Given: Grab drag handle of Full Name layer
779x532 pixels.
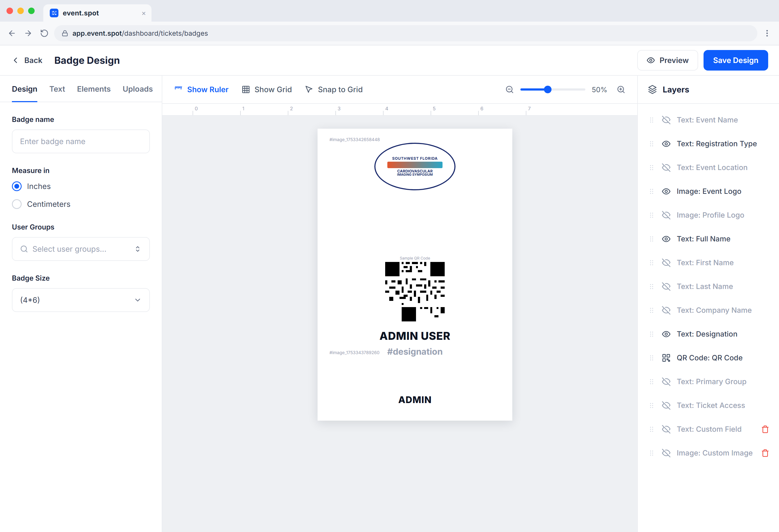Looking at the screenshot, I should coord(652,239).
